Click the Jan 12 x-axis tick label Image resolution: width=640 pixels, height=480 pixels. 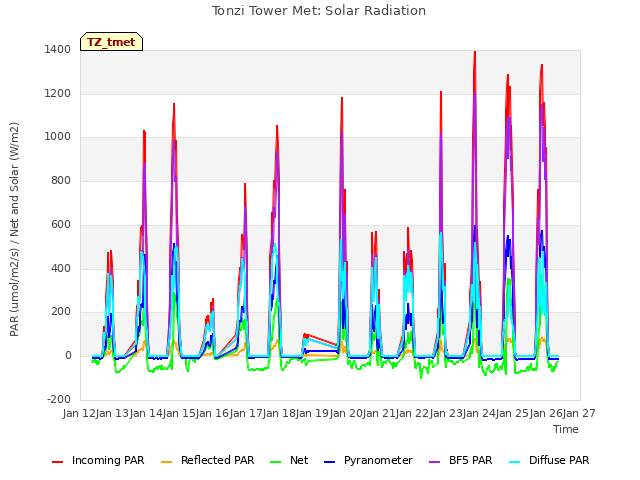pos(79,413)
